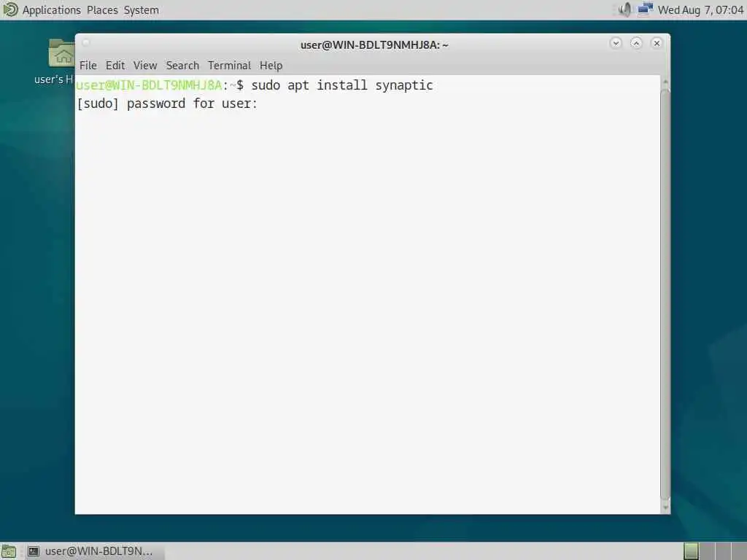747x560 pixels.
Task: Click the '[sudo] password for user:' prompt line
Action: pos(167,104)
